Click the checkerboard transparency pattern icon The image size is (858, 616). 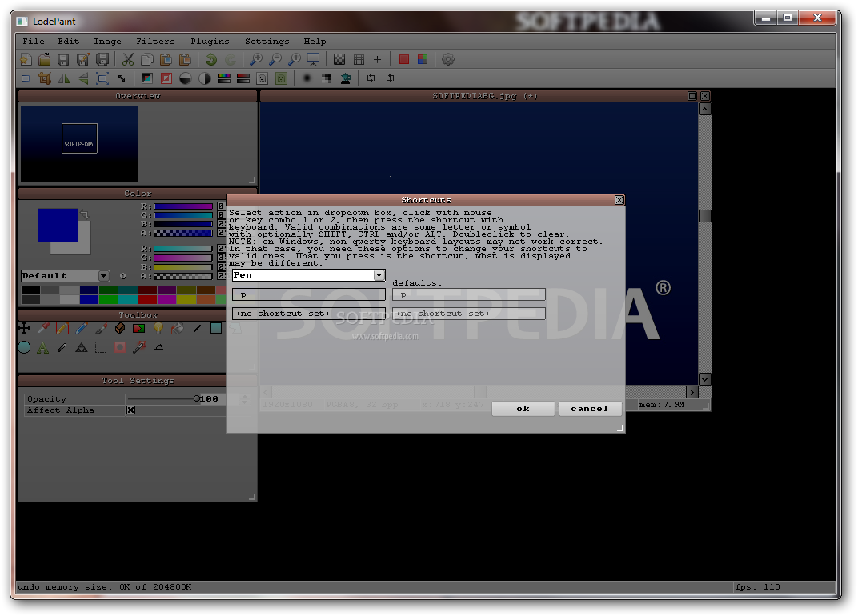coord(339,60)
